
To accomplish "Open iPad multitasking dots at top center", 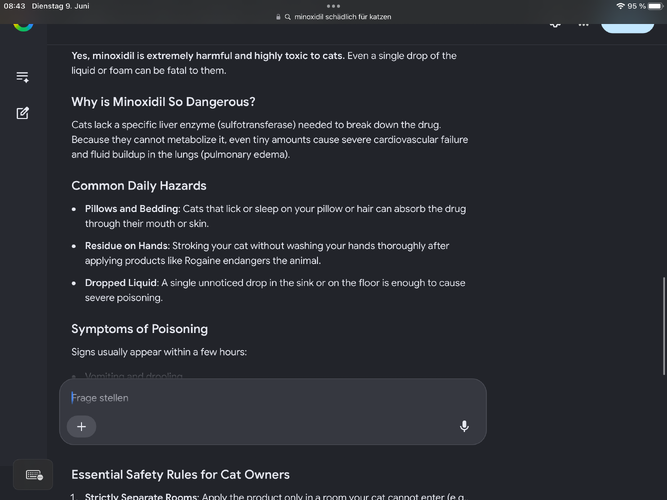I will [x=334, y=6].
